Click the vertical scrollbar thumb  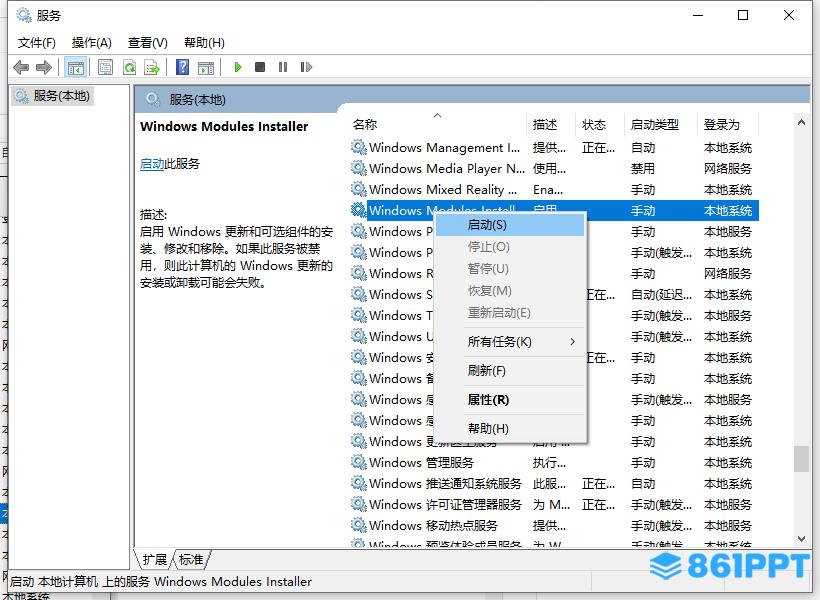(x=801, y=459)
